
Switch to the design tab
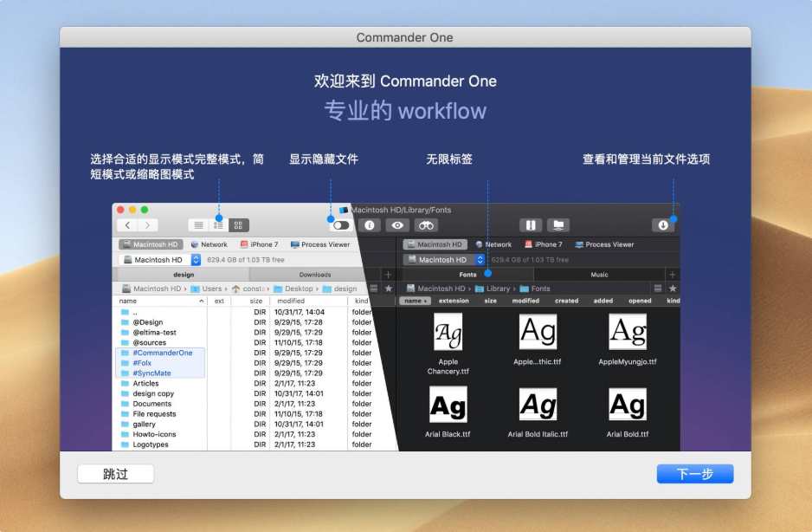[184, 275]
